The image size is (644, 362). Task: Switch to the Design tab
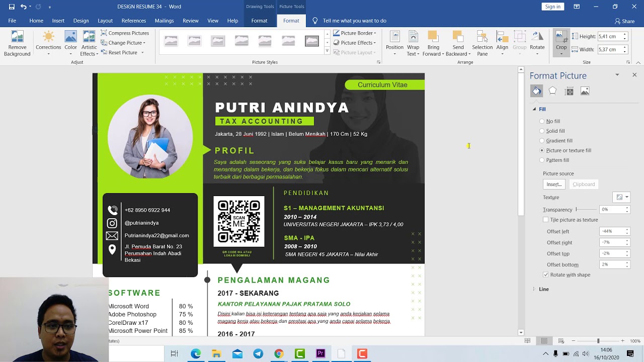click(81, 21)
